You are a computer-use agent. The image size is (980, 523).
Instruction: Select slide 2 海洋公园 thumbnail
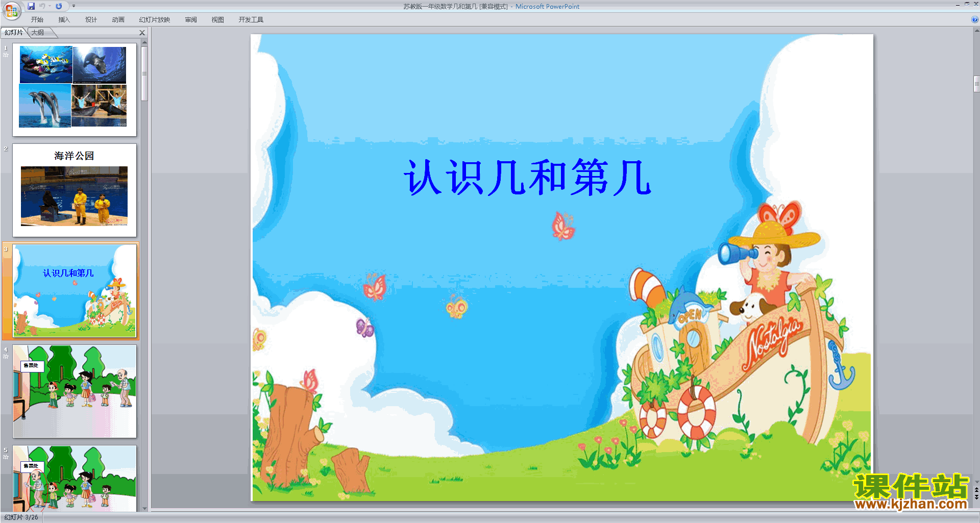[x=75, y=190]
